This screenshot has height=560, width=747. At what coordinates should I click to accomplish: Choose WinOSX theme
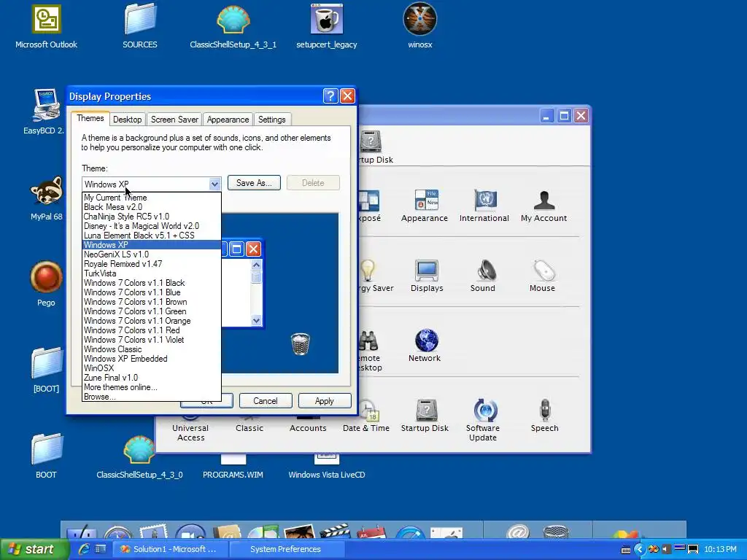152,368
